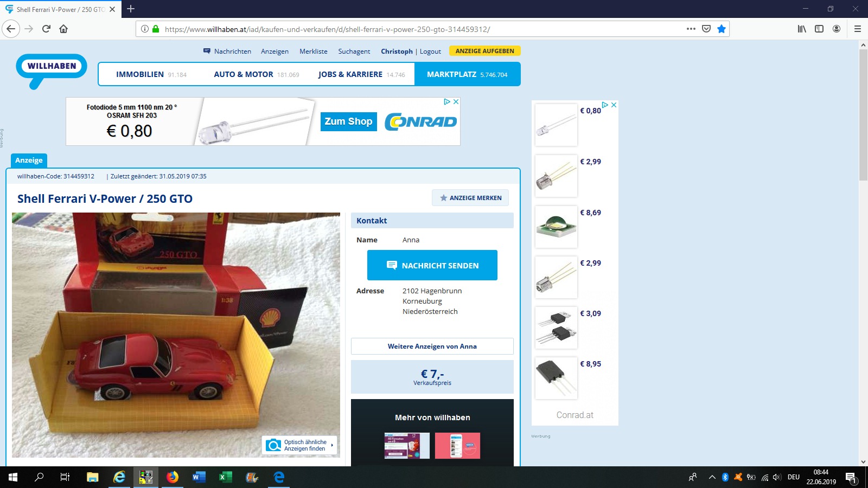
Task: Open Task View on the taskbar
Action: pos(65,477)
